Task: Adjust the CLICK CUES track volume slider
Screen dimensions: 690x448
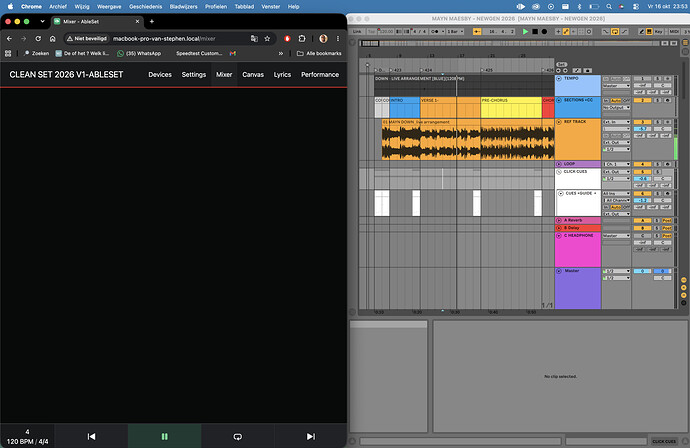Action: click(642, 179)
